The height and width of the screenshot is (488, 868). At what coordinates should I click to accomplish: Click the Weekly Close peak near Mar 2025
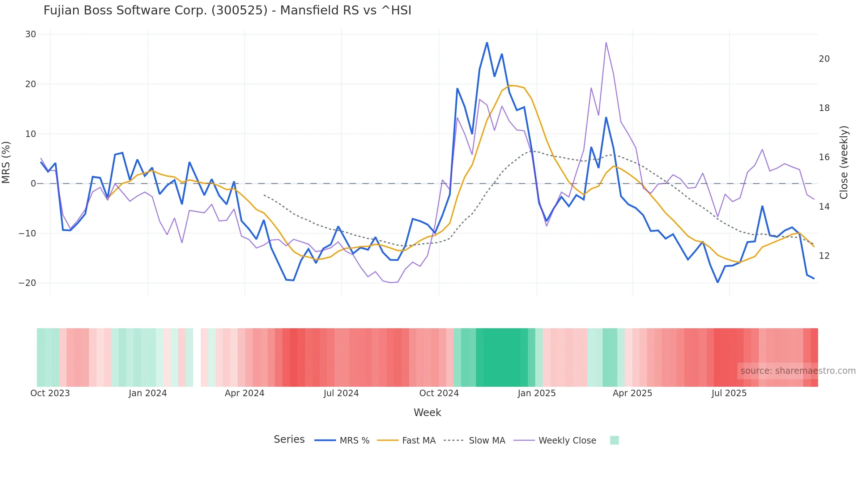[x=606, y=43]
